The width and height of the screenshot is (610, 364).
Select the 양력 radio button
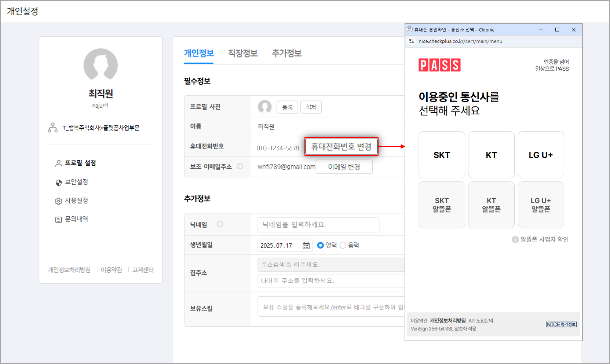click(321, 245)
